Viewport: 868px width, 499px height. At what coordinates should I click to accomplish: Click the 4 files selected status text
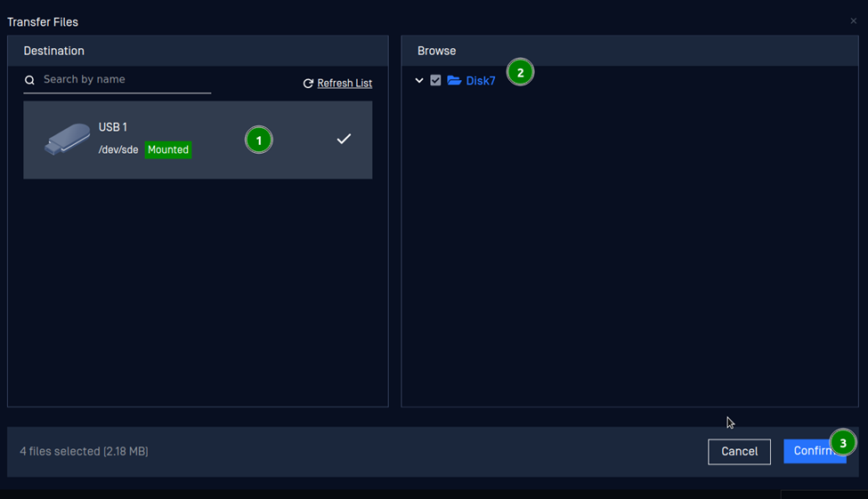85,452
